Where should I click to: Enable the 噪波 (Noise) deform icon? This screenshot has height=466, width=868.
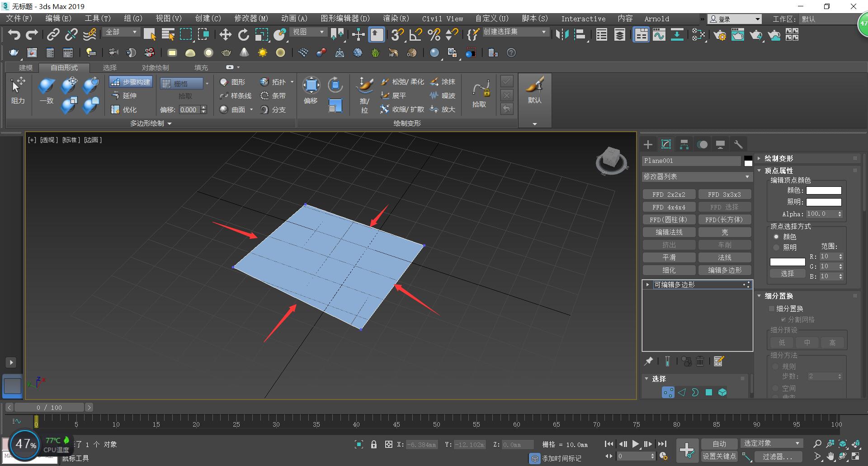[x=434, y=95]
